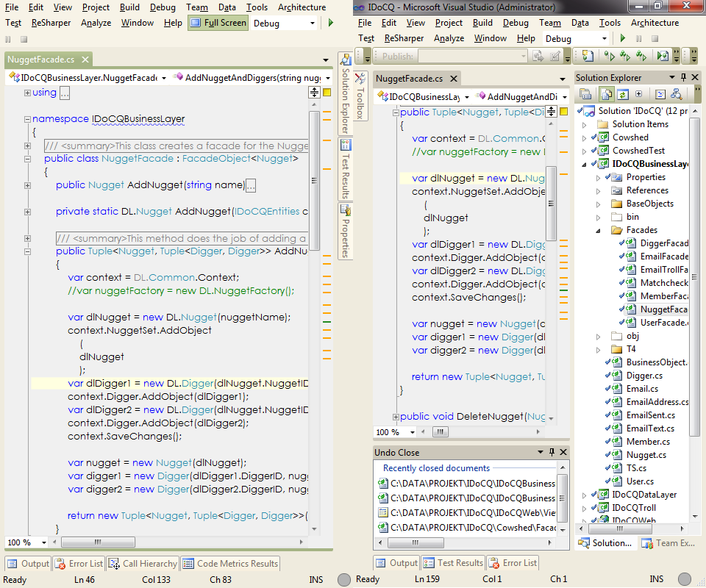Toggle auto-hide pin on Solution Explorer

pos(683,77)
